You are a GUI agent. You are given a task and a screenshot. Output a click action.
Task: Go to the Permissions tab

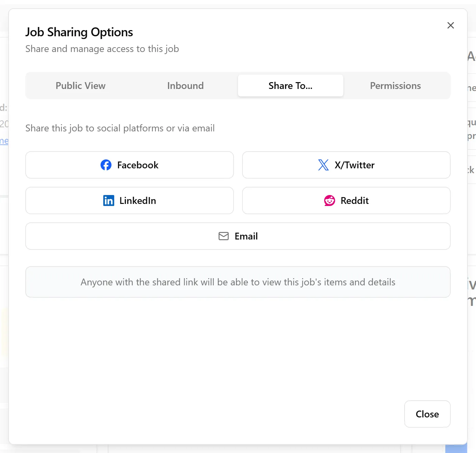396,86
